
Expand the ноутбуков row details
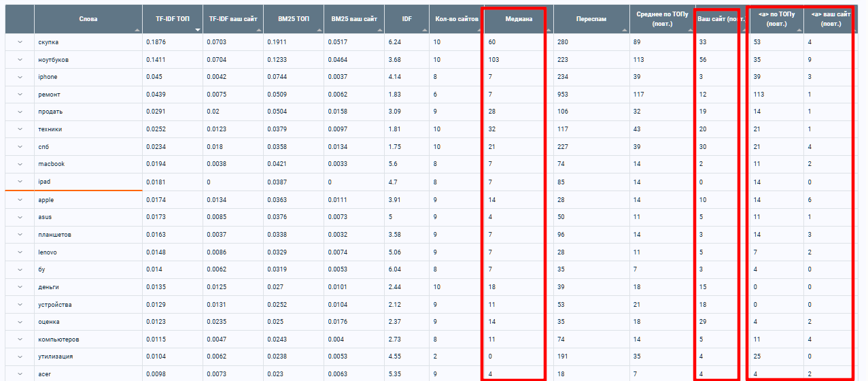coord(20,60)
